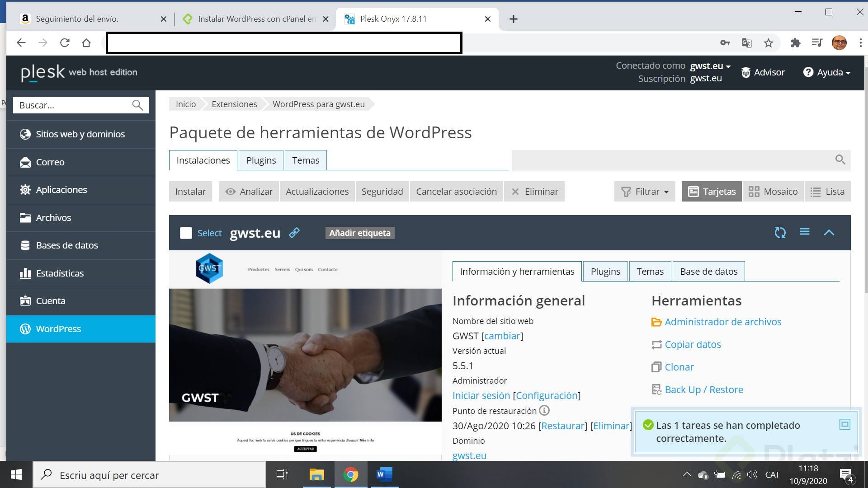This screenshot has height=488, width=868.
Task: Open Archivos in sidebar
Action: [81, 218]
